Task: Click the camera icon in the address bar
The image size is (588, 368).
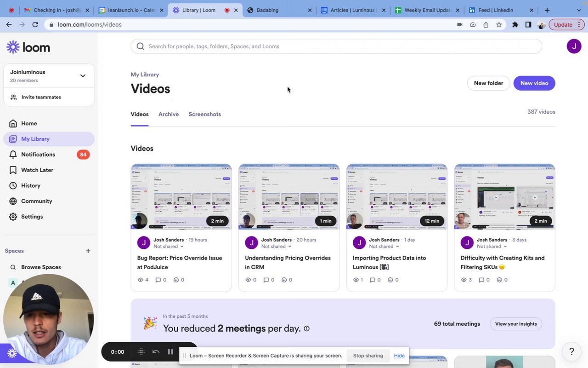Action: (x=459, y=24)
